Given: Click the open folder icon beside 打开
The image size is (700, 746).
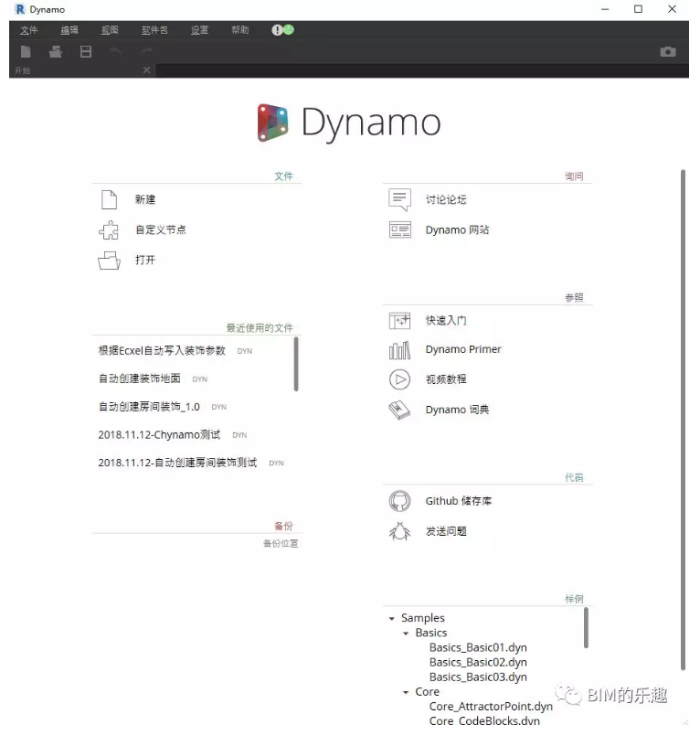Looking at the screenshot, I should [x=109, y=261].
